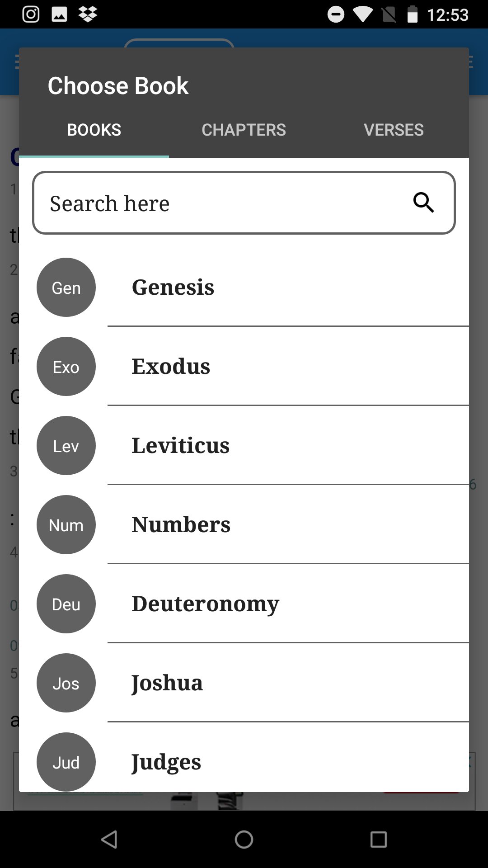Tap the Num circle badge
488x868 pixels.
(66, 525)
